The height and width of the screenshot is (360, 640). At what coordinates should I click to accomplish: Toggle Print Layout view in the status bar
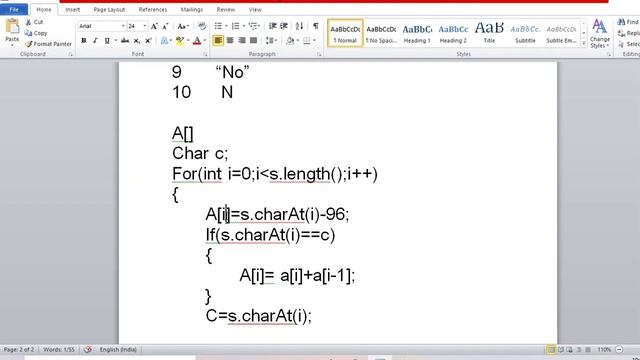(551, 350)
